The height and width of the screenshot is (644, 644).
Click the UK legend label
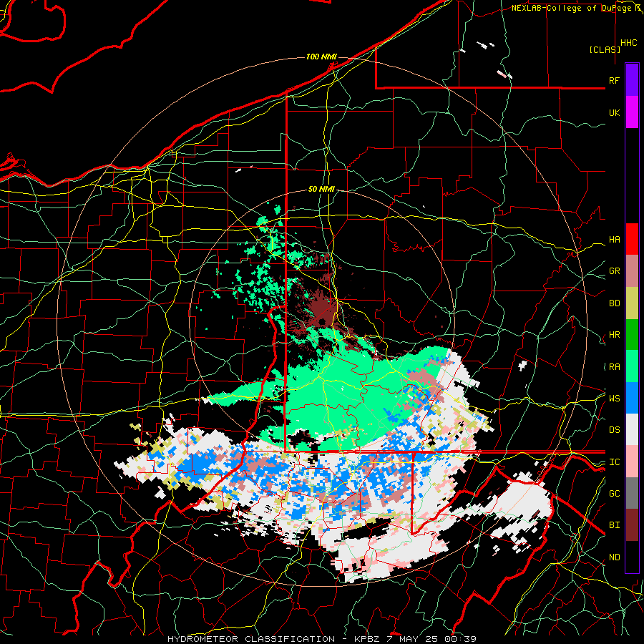(614, 112)
